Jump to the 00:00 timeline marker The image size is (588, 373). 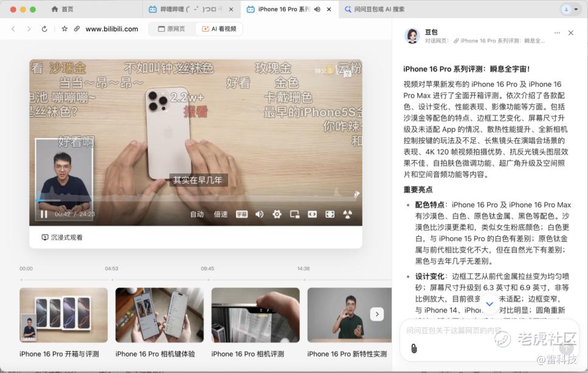(x=26, y=269)
